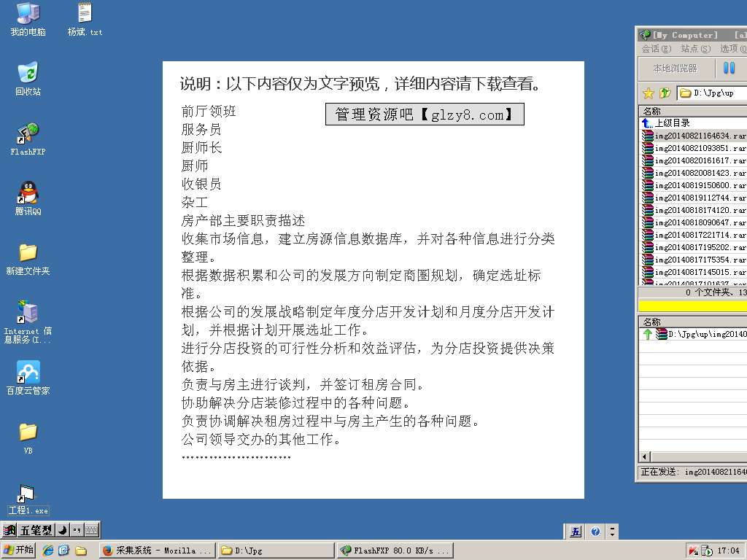Switch to the D:\Jpg taskbar window

(x=276, y=551)
